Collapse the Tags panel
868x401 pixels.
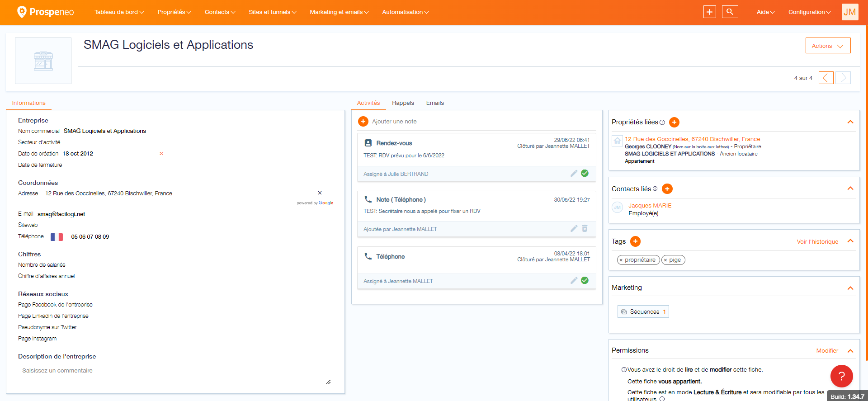pyautogui.click(x=850, y=241)
